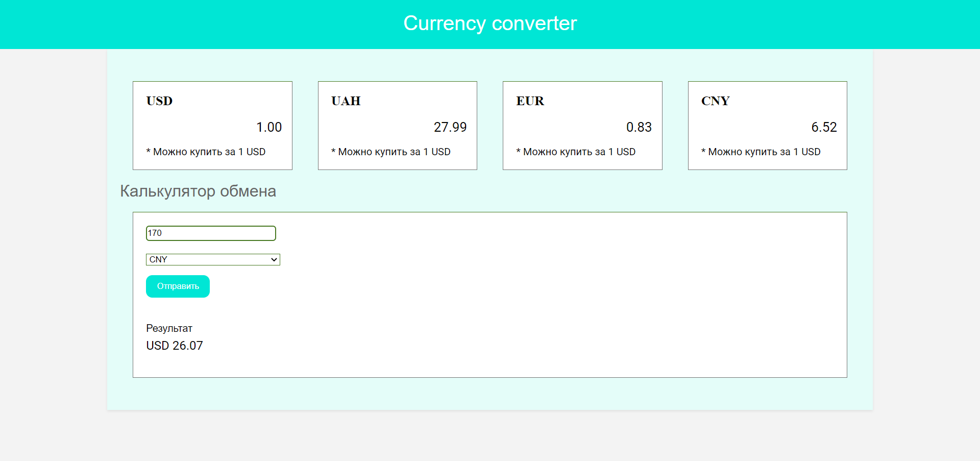This screenshot has width=980, height=461.
Task: Click the CNY card heading text
Action: [x=716, y=101]
